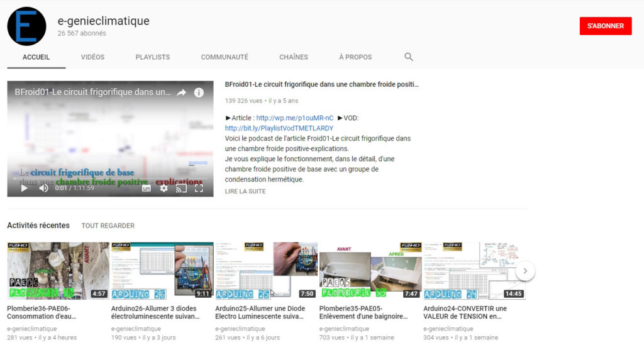The height and width of the screenshot is (345, 644).
Task: Follow the bit.ly/PlaylistVodTMETLARDY link
Action: coord(279,128)
